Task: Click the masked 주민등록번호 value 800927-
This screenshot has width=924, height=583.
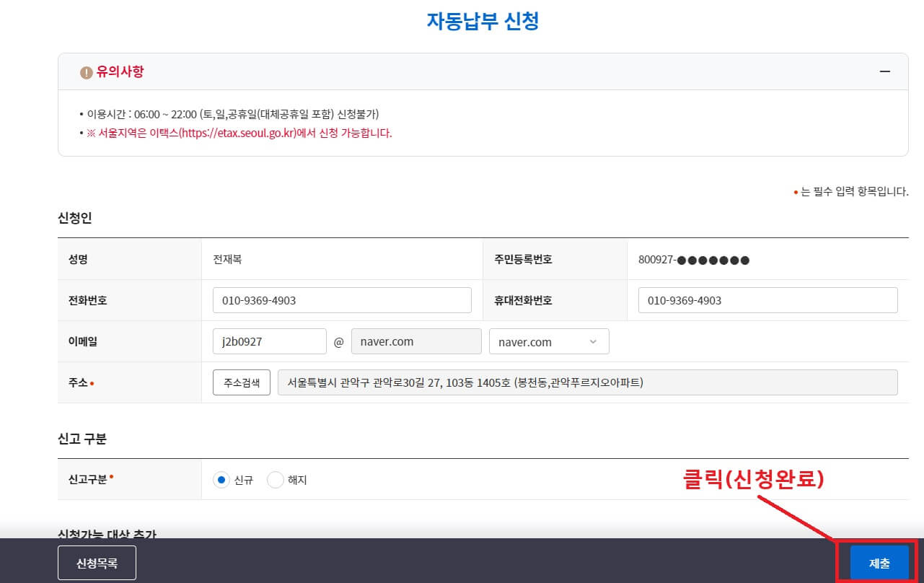Action: tap(694, 259)
